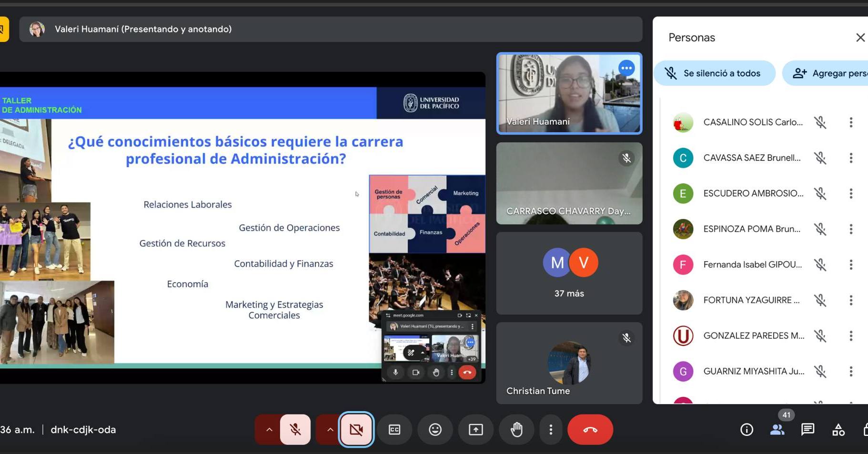868x454 pixels.
Task: Open options menu for ESCUDERO AMBROSIO
Action: [x=850, y=193]
